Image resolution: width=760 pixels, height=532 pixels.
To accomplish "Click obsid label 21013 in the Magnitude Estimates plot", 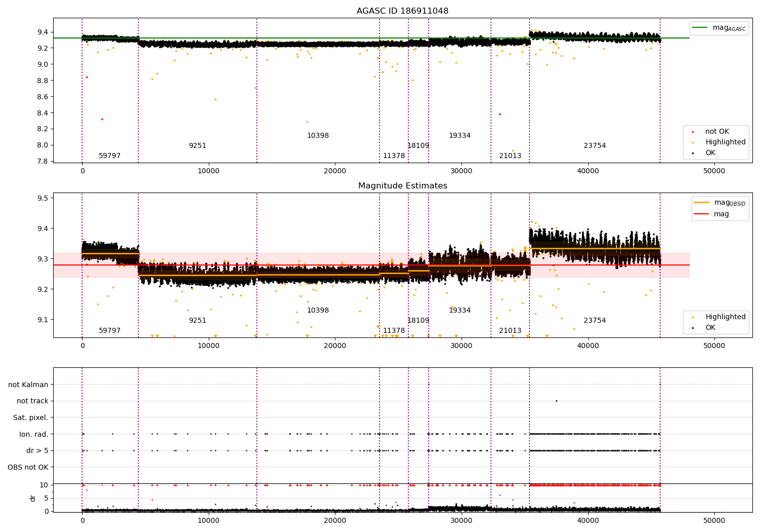I will [x=510, y=330].
